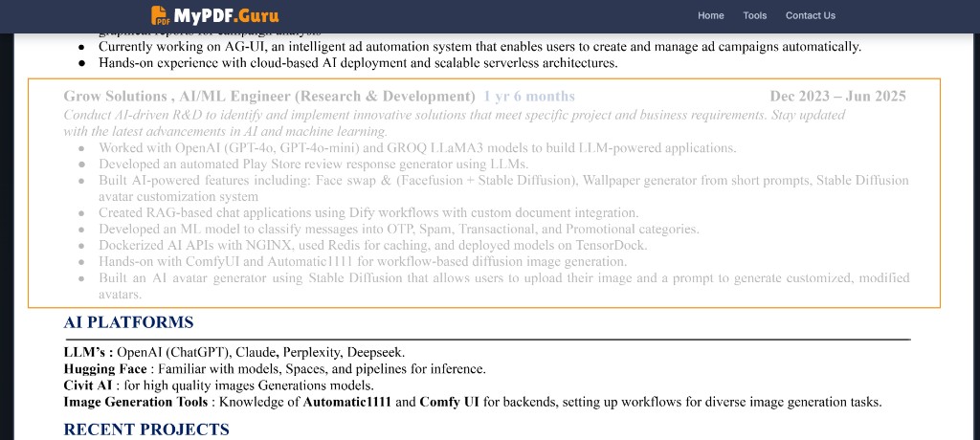980x440 pixels.
Task: Select the 'Grow Solutions , AI/ML Engineer' heading
Action: click(x=269, y=97)
